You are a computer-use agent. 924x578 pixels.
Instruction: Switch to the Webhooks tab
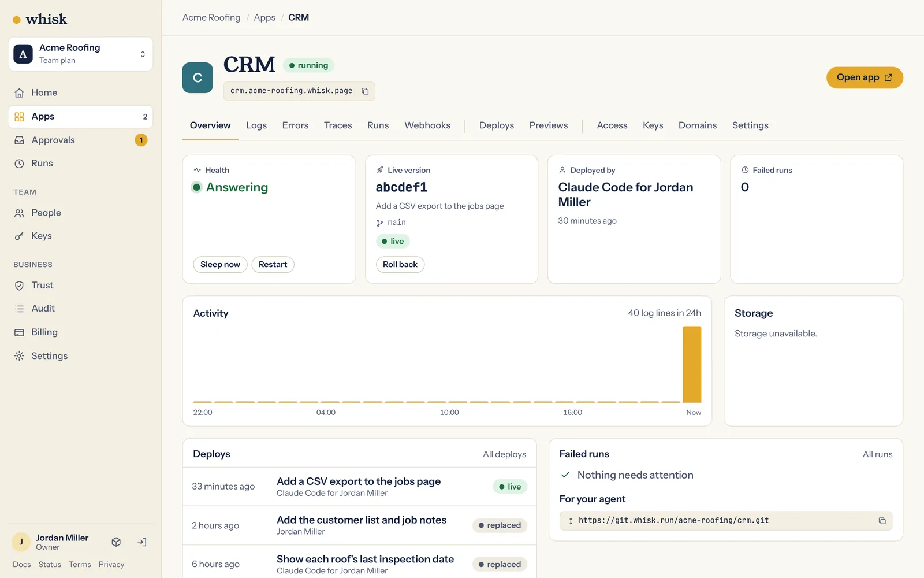point(427,125)
